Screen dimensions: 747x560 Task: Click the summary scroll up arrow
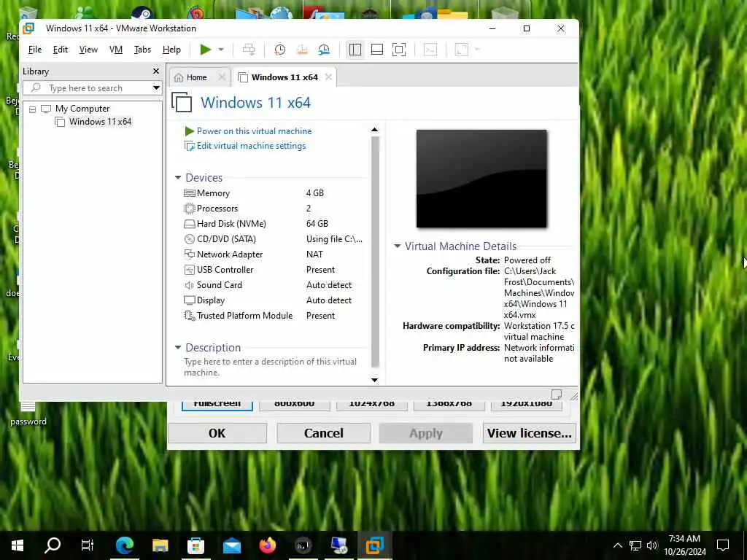click(x=374, y=130)
